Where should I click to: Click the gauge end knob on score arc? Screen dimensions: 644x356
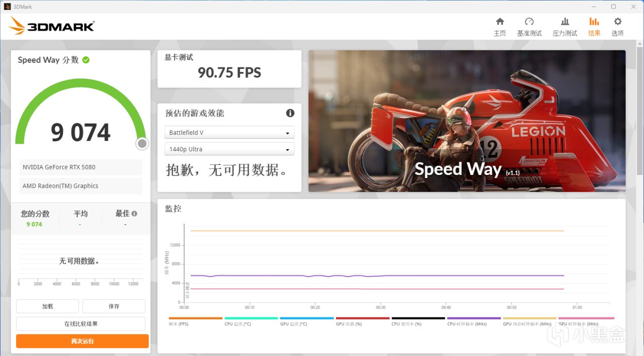(142, 144)
